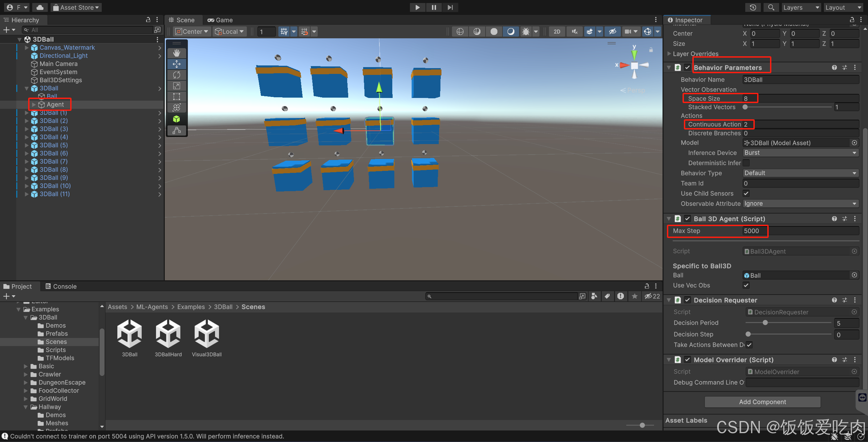Expand the Agent object in Hierarchy
Viewport: 868px width, 442px height.
pos(34,104)
